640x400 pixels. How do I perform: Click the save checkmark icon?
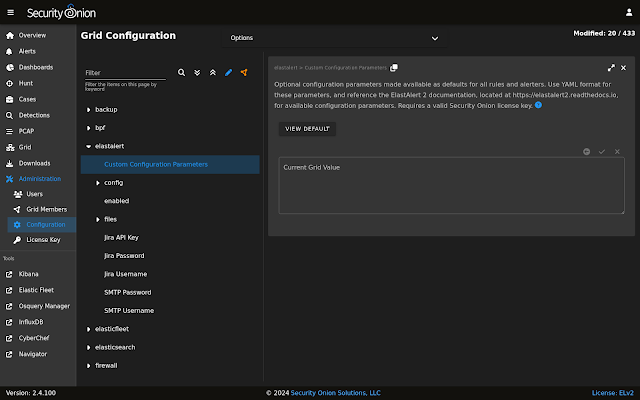pos(602,152)
